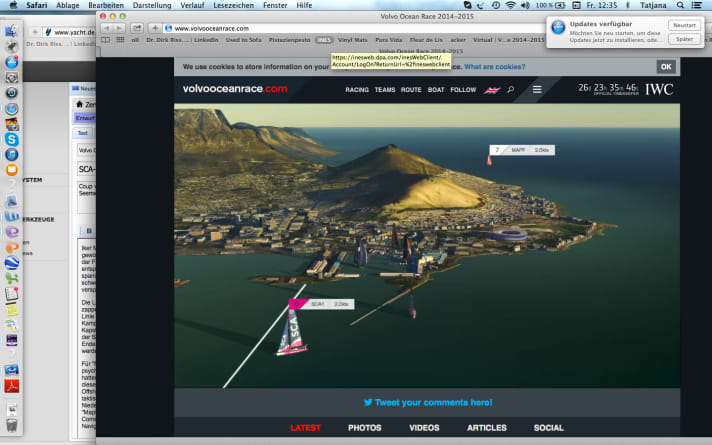Click the volvooceanrace.com logo
The image size is (712, 445).
pyautogui.click(x=235, y=89)
